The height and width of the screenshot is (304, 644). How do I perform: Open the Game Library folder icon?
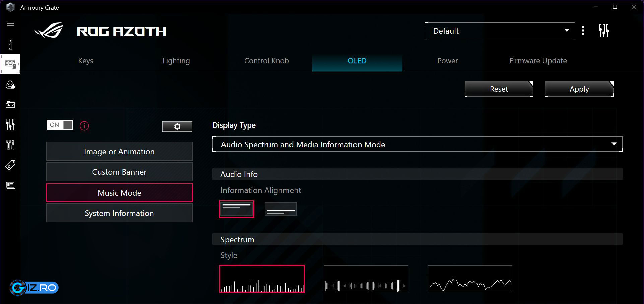click(x=10, y=105)
